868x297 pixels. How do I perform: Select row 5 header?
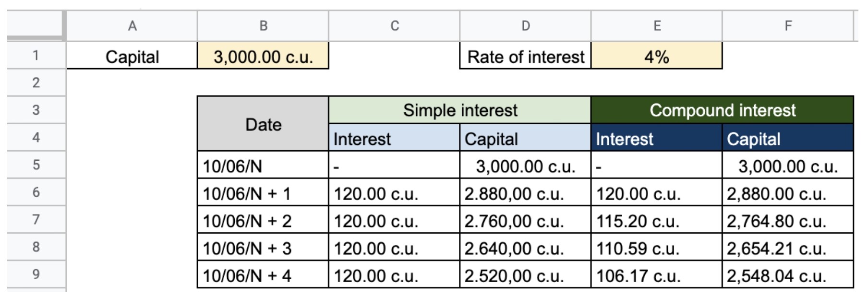coord(36,165)
